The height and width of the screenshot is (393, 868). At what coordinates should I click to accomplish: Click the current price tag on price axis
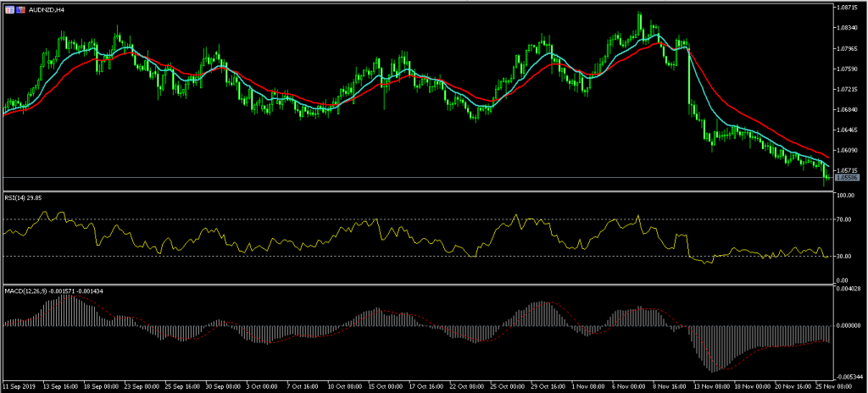pyautogui.click(x=847, y=177)
